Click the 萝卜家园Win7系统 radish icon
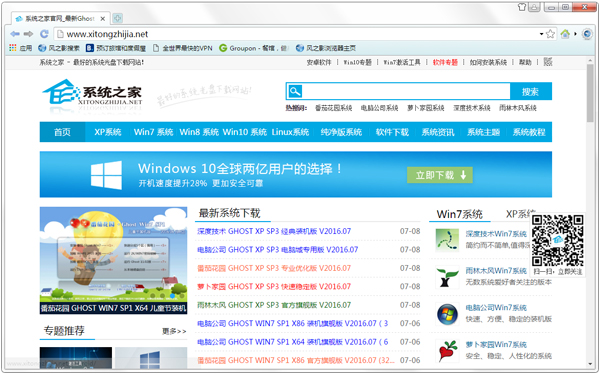This screenshot has width=600, height=374. 447,351
